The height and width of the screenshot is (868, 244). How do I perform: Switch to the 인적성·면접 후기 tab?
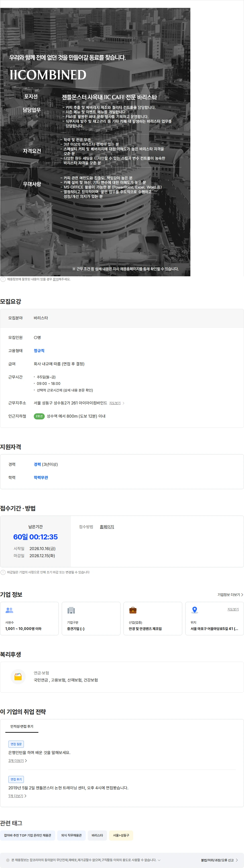[22, 726]
